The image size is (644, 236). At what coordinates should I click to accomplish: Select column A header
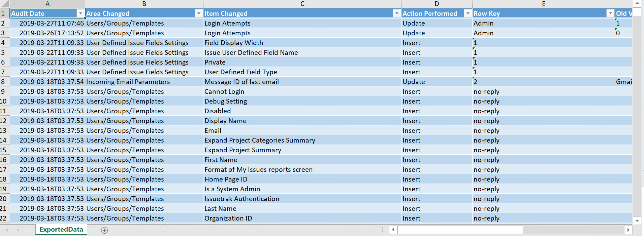pyautogui.click(x=47, y=4)
